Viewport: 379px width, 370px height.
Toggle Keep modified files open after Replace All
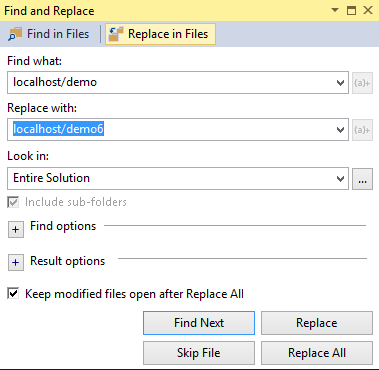click(x=13, y=294)
